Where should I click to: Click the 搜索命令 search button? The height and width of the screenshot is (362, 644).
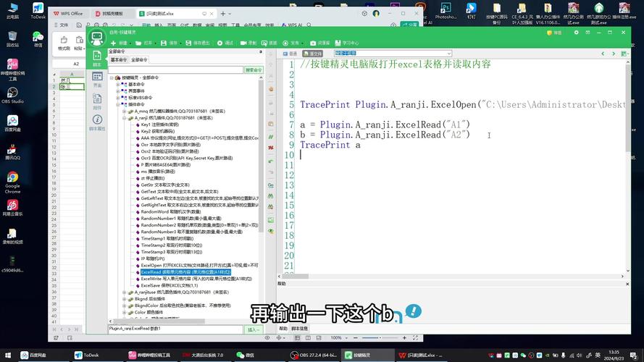pos(254,70)
